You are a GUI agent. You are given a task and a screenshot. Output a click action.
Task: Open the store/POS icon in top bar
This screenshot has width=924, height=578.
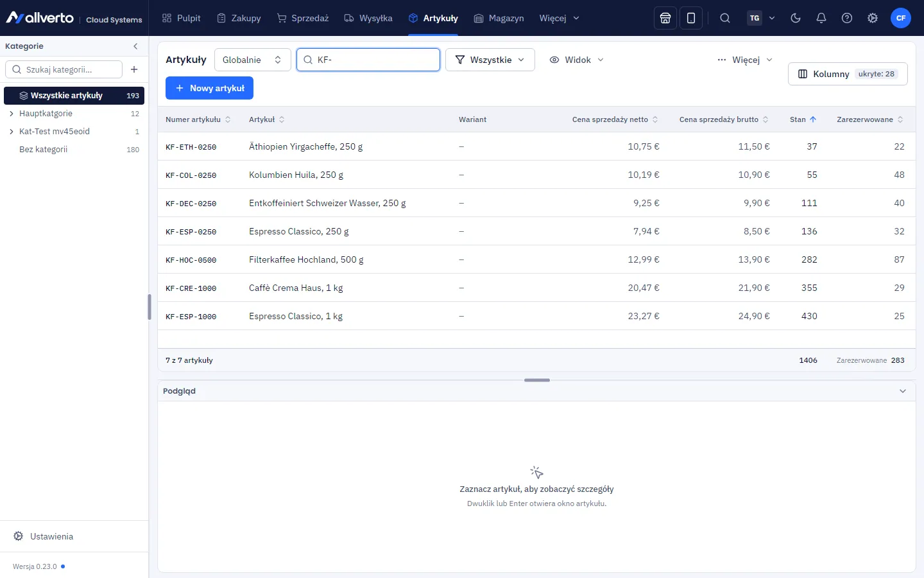665,18
